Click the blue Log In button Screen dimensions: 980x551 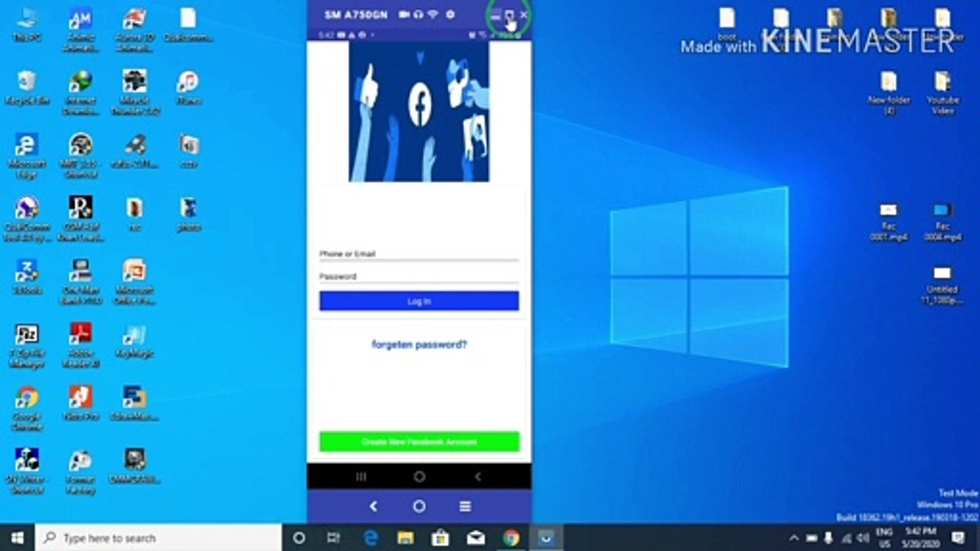pos(419,301)
